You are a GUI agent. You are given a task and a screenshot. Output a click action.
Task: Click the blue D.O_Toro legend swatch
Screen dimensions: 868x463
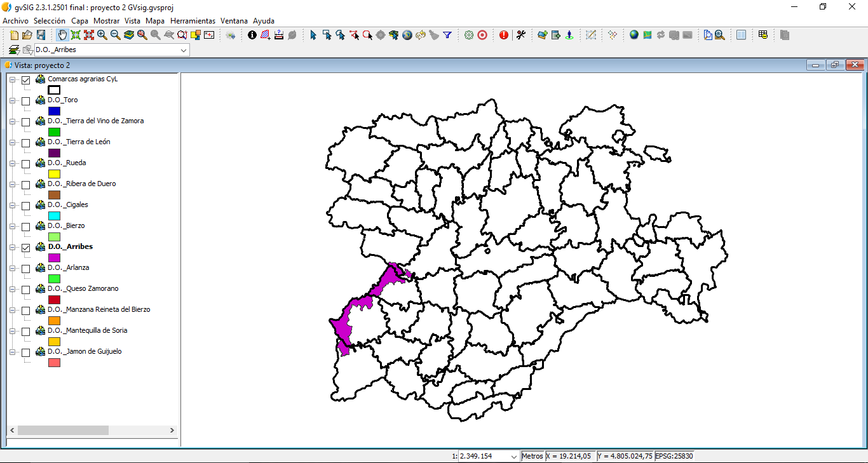[54, 111]
